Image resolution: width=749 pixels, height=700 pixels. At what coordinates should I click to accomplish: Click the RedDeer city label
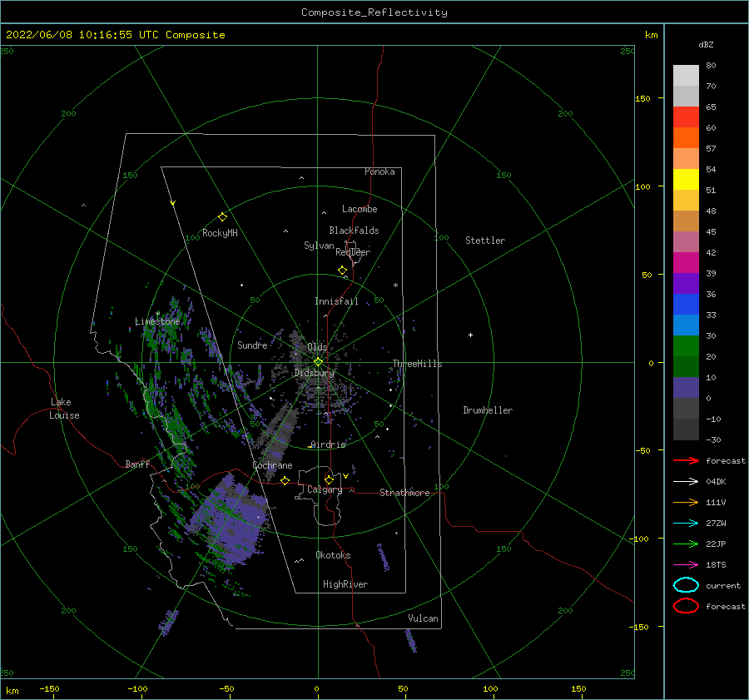(x=353, y=252)
